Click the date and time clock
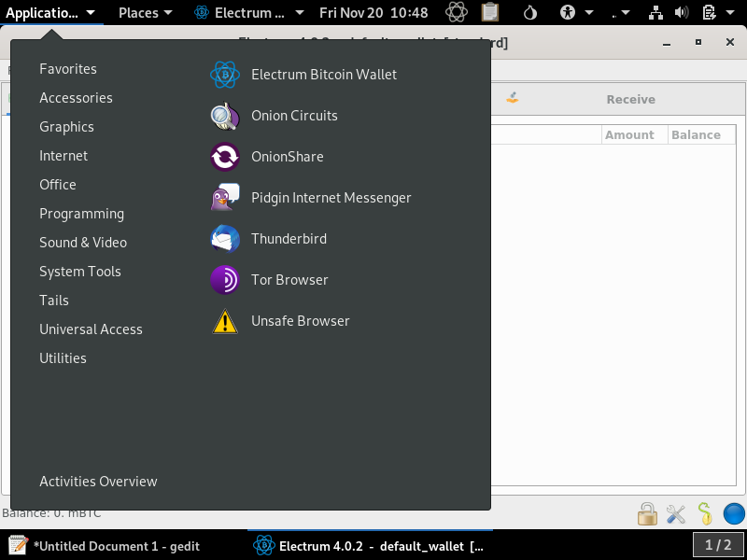The height and width of the screenshot is (560, 747). 373,12
